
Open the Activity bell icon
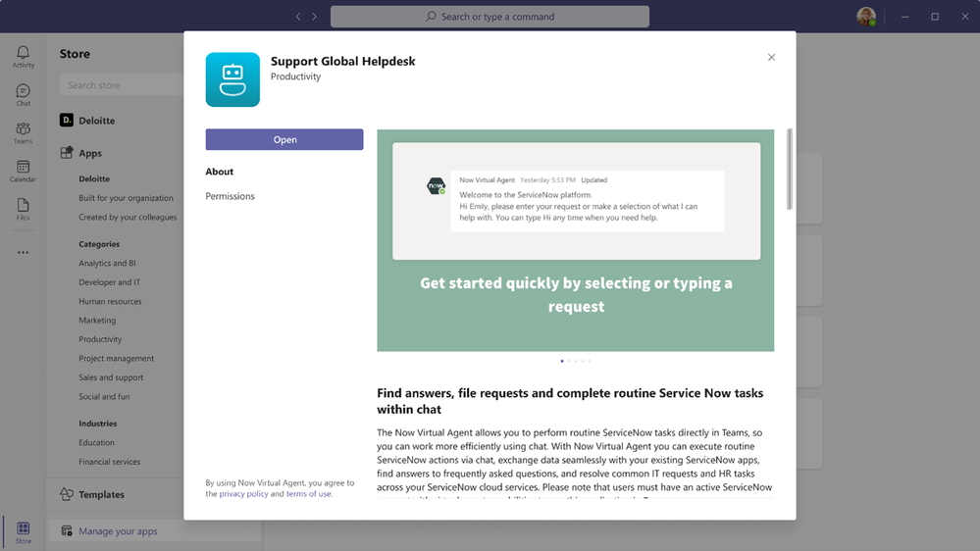point(24,56)
